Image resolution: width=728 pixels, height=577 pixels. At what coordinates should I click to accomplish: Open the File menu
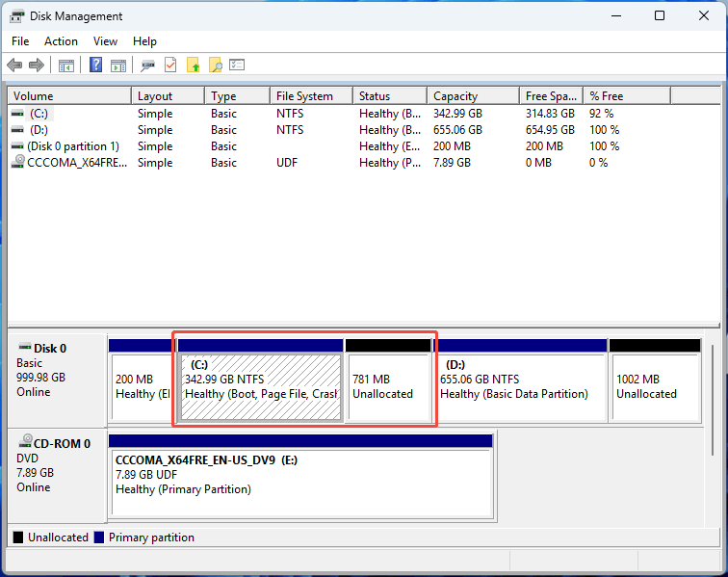pyautogui.click(x=20, y=41)
